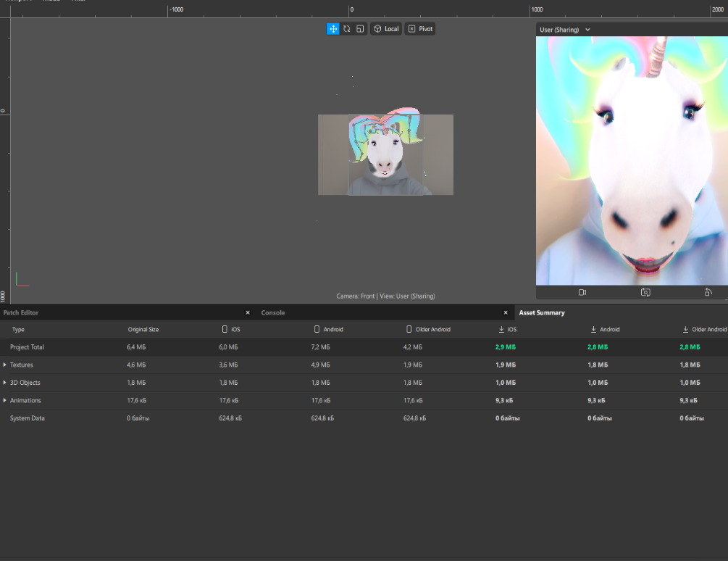This screenshot has width=728, height=561.
Task: Select the Move manipulator tool
Action: pos(333,29)
